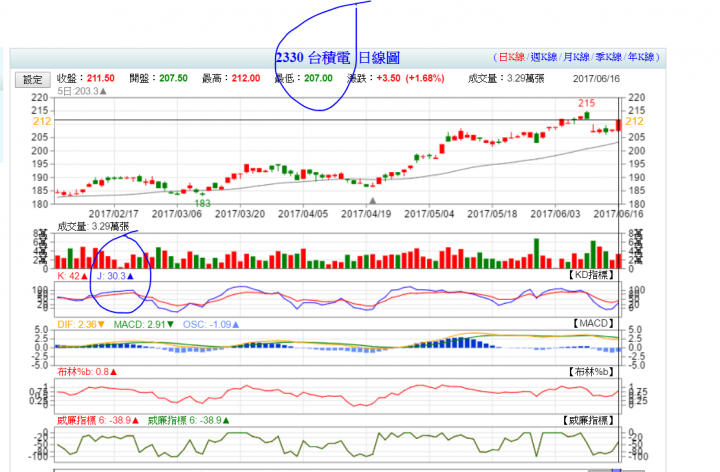Switch to 季K線 quarterly chart
Screen dimensions: 720x472
(608, 57)
